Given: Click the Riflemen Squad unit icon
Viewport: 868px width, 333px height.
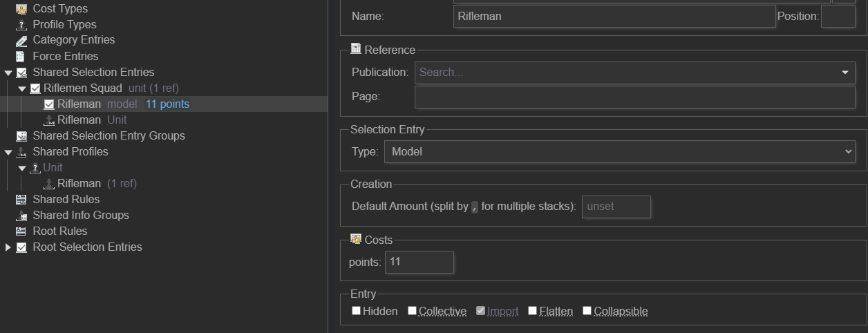Looking at the screenshot, I should click(35, 88).
